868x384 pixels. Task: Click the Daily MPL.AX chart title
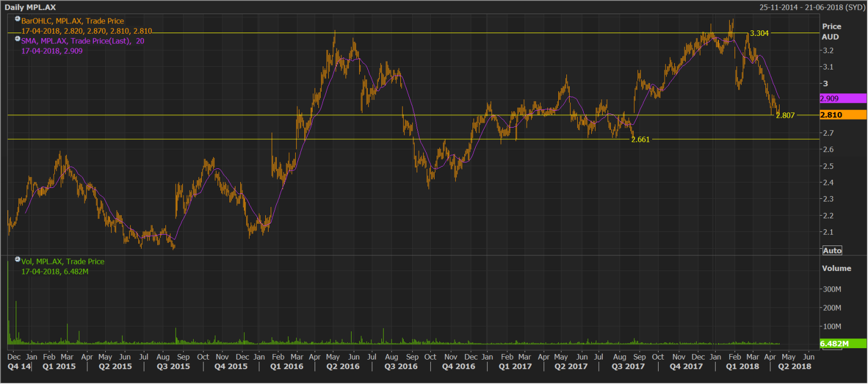(30, 7)
